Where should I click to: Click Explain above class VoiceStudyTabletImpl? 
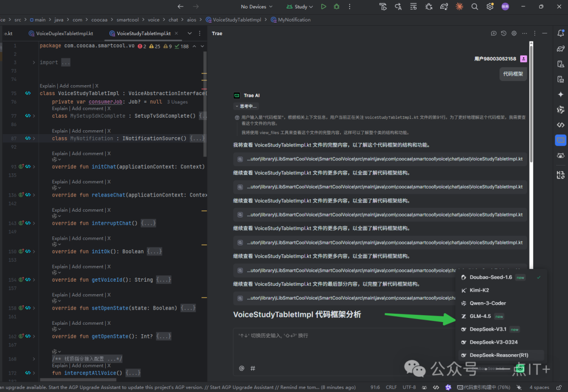click(47, 86)
